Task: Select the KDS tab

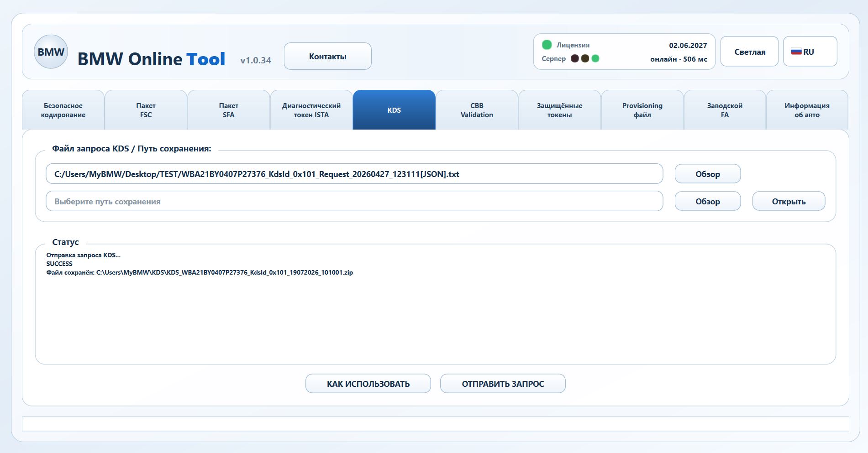Action: click(394, 110)
